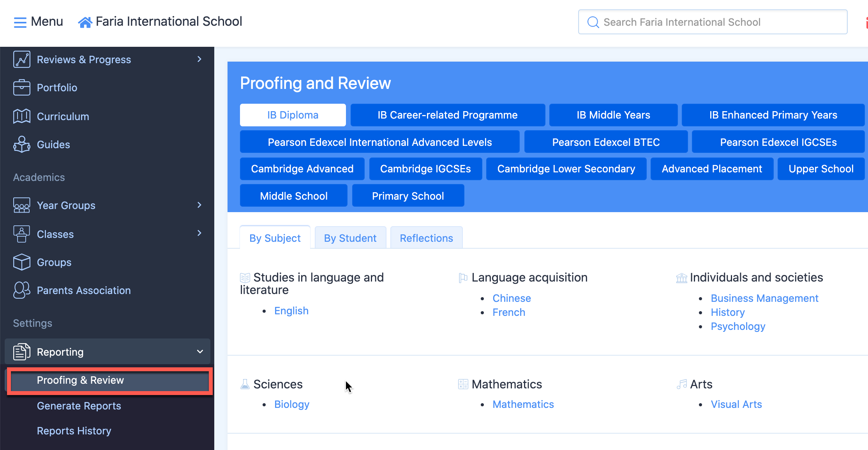Image resolution: width=868 pixels, height=450 pixels.
Task: Select the IB Diploma programme button
Action: pyautogui.click(x=293, y=115)
